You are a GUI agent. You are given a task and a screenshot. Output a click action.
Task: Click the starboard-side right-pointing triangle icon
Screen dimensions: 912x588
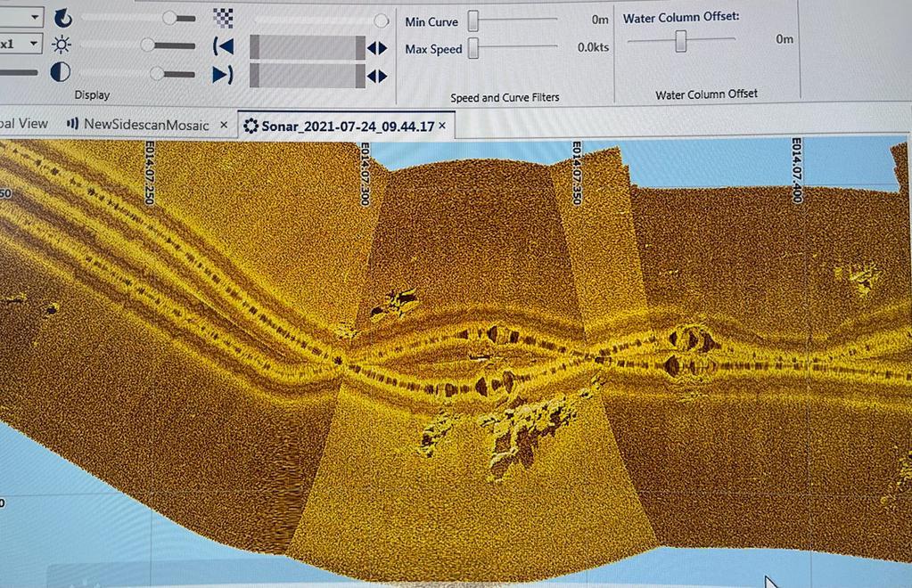(x=223, y=74)
